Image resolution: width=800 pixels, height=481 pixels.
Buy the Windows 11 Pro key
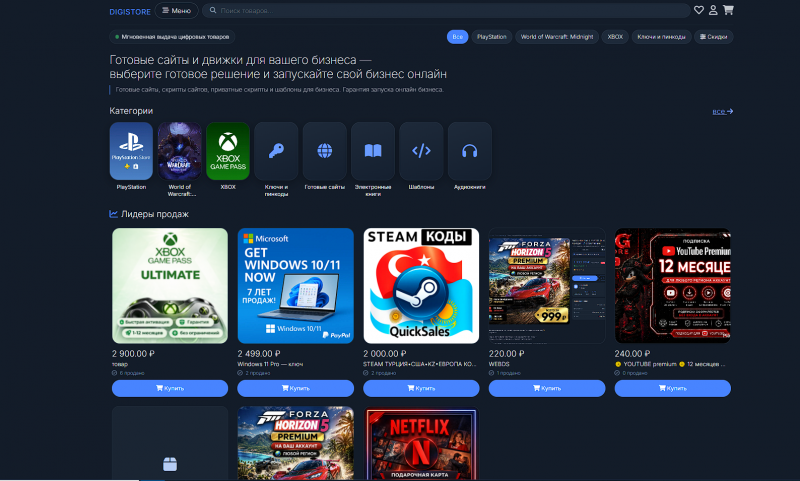point(295,388)
